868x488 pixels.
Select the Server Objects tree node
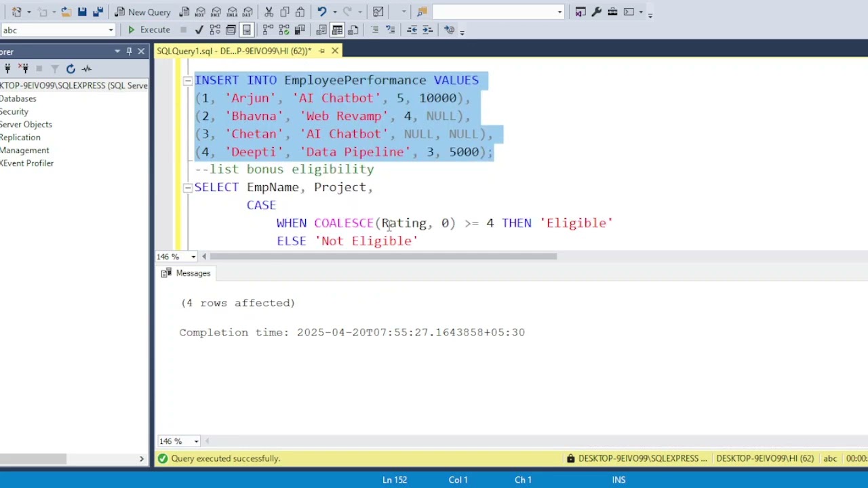click(x=26, y=124)
